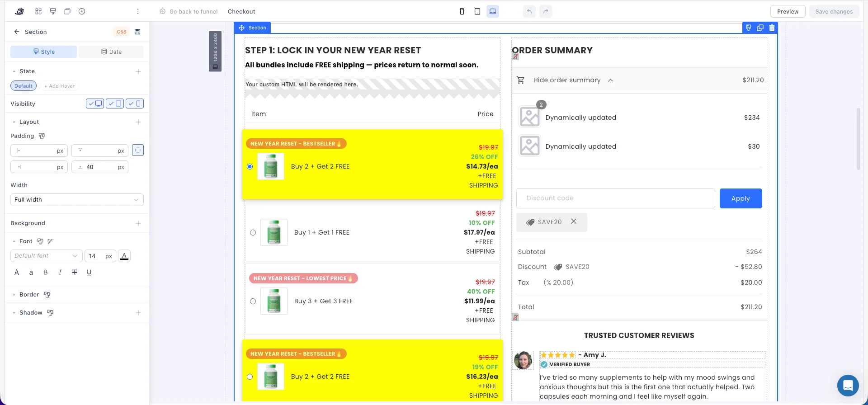Toggle underline font style
This screenshot has width=868, height=405.
pos(89,272)
